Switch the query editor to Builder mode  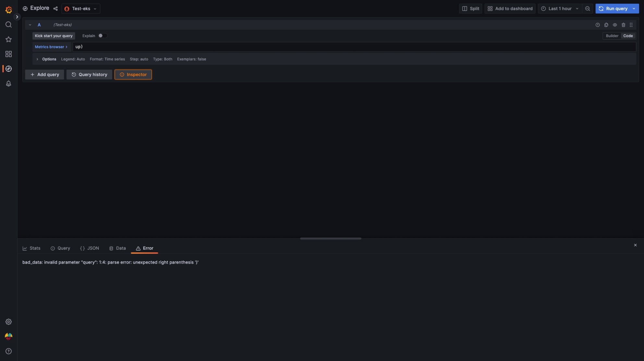612,36
